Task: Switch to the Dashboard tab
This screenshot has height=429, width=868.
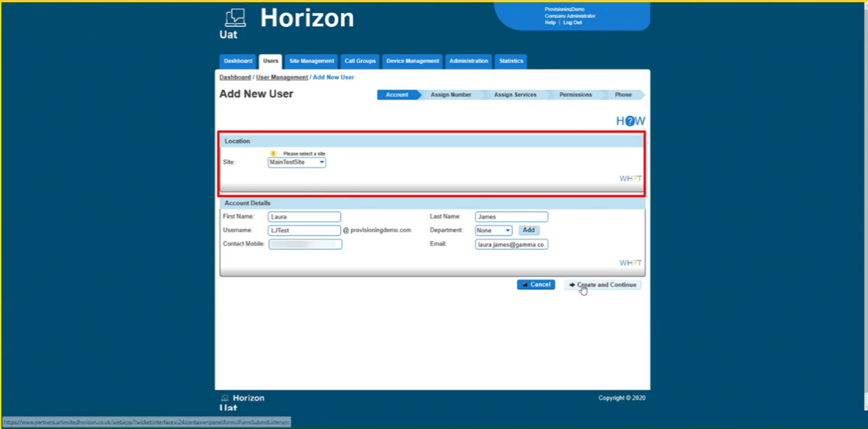Action: coord(238,62)
